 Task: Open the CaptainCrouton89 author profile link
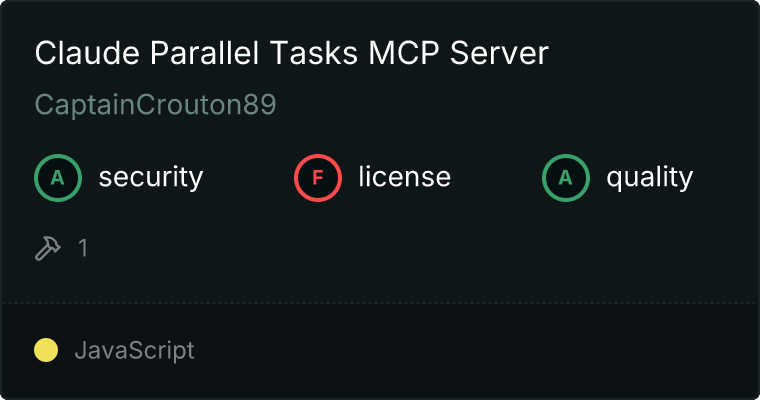point(155,104)
